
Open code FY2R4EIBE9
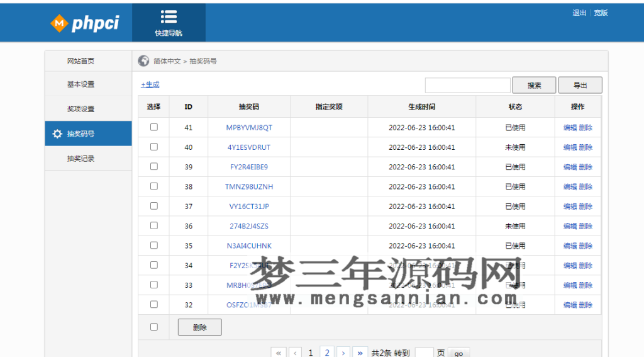tap(249, 167)
